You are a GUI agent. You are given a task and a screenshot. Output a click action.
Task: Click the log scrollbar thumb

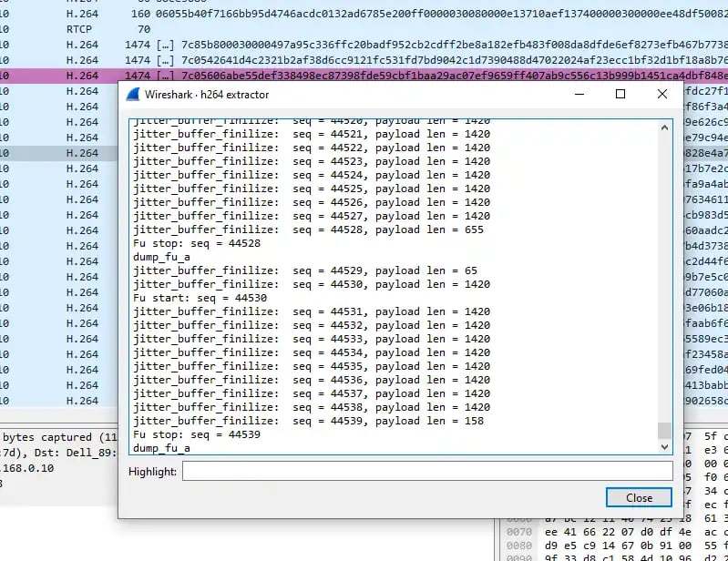[664, 430]
